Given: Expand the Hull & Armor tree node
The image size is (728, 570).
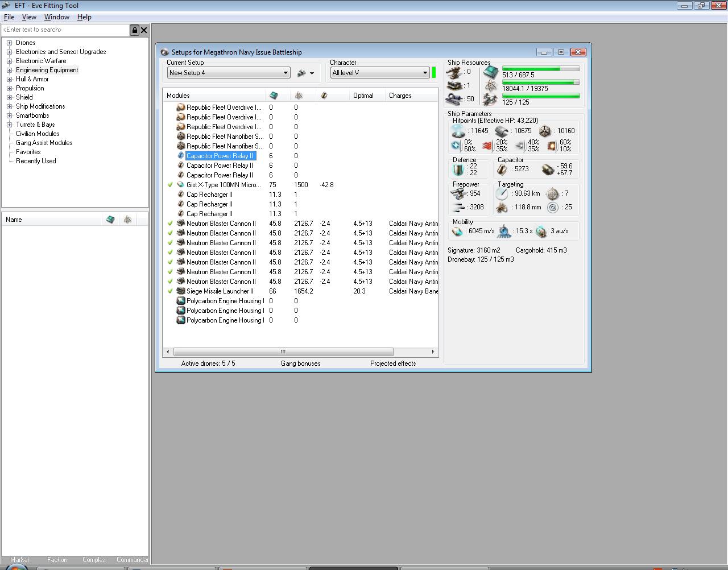Looking at the screenshot, I should click(x=9, y=79).
